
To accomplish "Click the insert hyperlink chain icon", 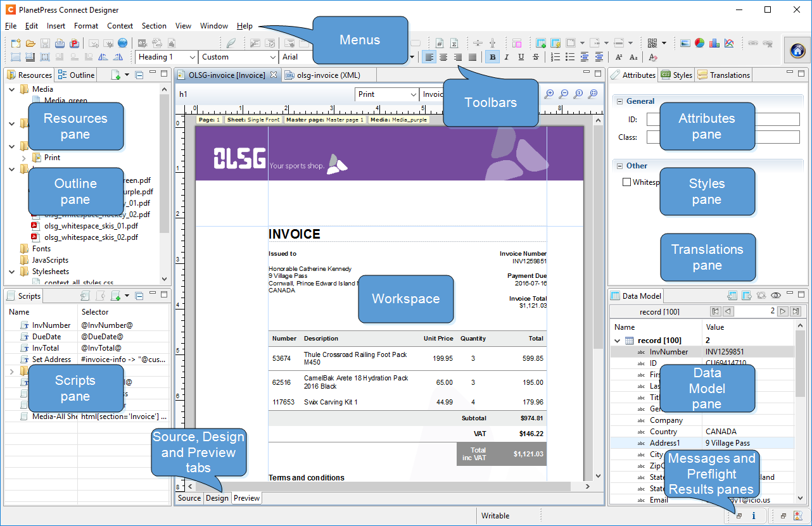I will tap(753, 43).
